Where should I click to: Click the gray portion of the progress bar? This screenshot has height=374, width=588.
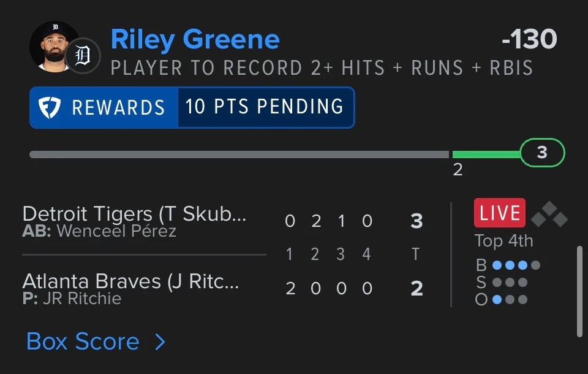click(x=239, y=155)
